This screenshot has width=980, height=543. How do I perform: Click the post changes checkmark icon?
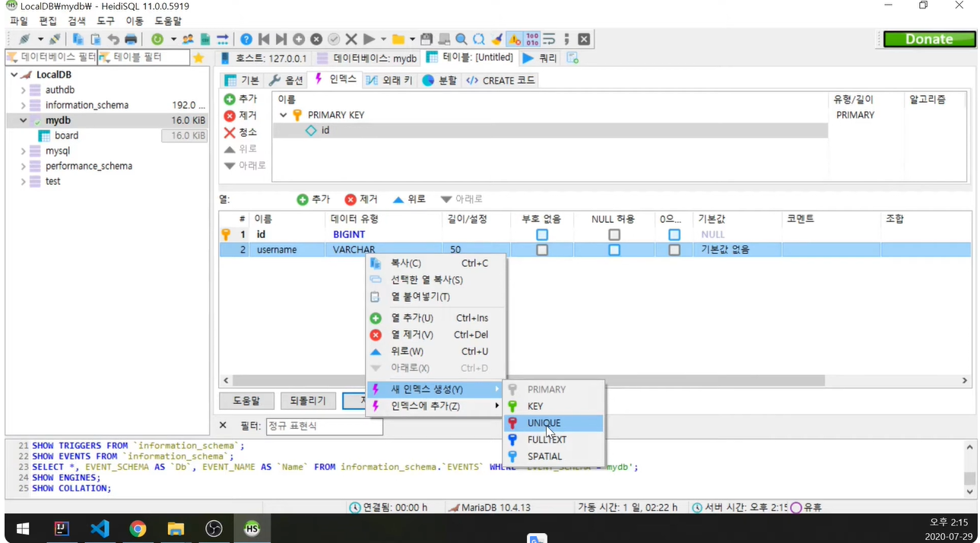point(334,39)
